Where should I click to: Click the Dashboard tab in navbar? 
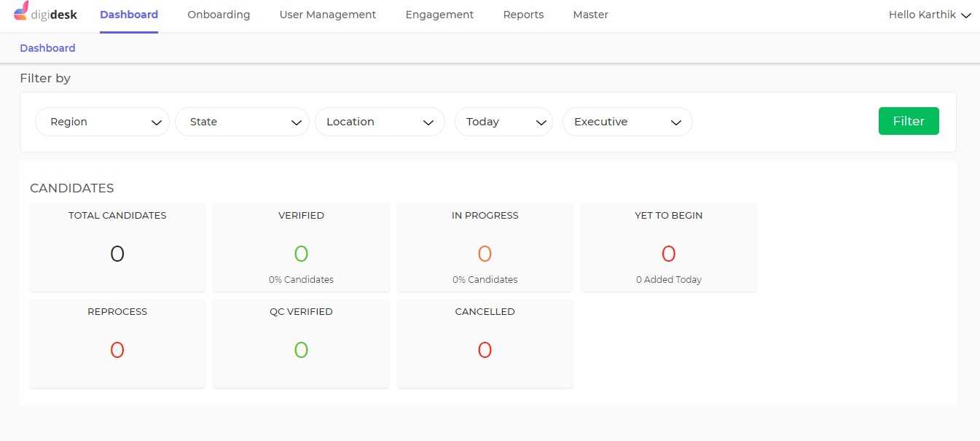pos(129,15)
